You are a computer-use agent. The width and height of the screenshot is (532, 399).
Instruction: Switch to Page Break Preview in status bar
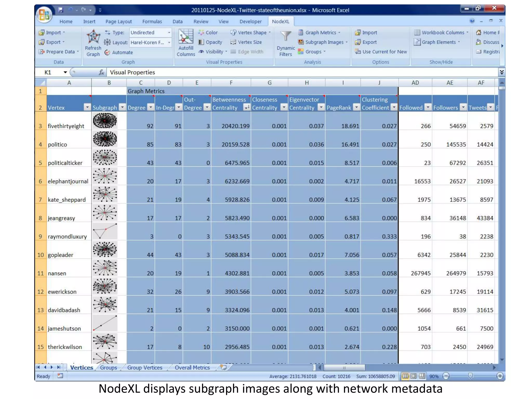coord(422,376)
